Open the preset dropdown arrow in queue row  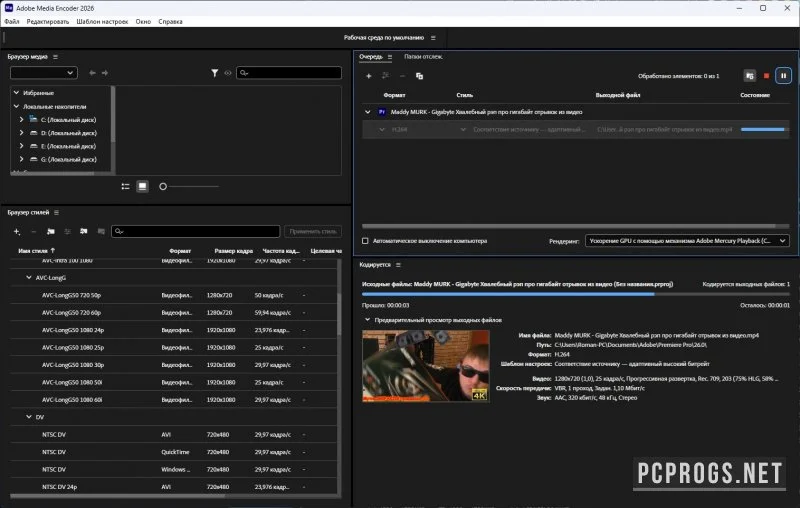(463, 130)
